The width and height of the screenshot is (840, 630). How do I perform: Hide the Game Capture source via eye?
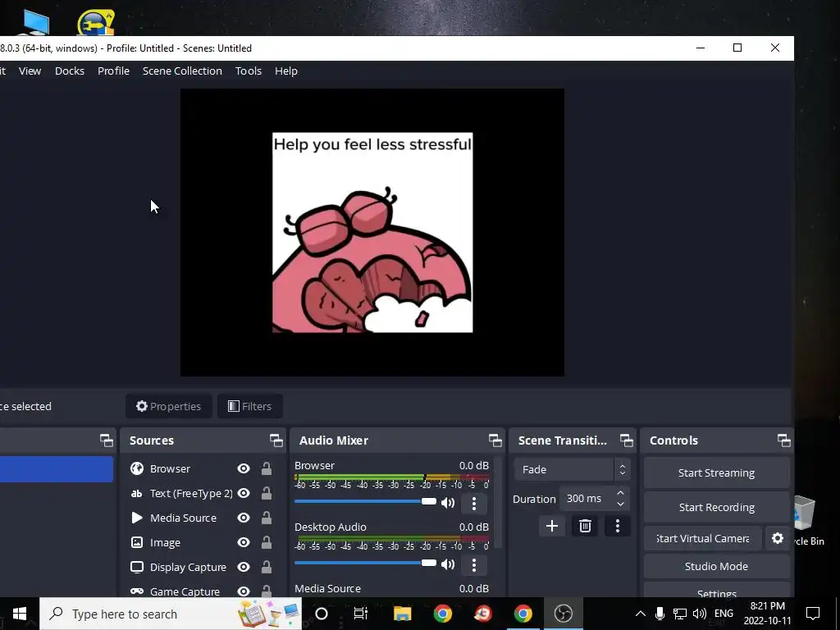pyautogui.click(x=244, y=591)
